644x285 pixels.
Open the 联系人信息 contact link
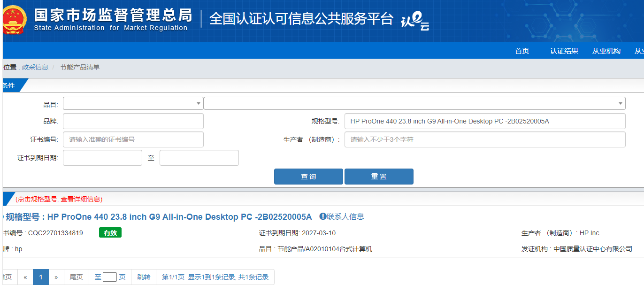tap(345, 216)
